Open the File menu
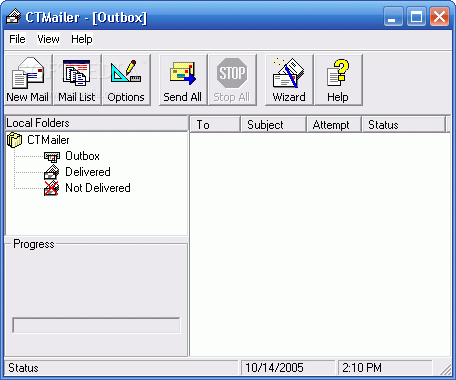This screenshot has height=380, width=456. tap(17, 39)
